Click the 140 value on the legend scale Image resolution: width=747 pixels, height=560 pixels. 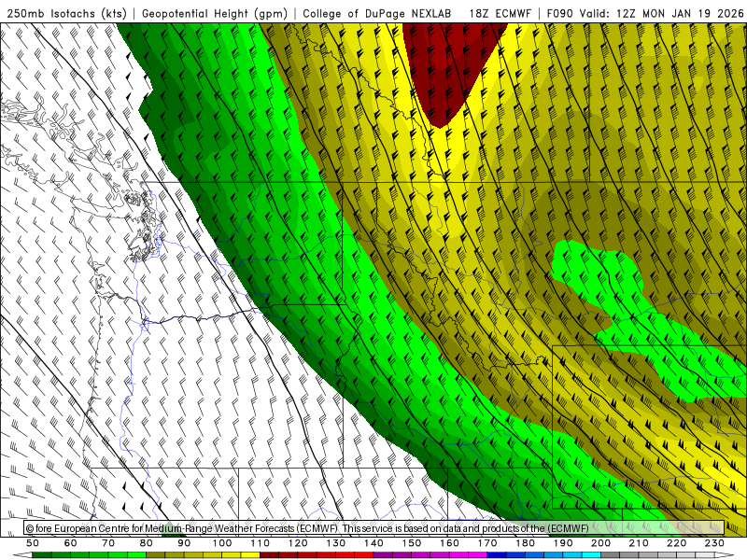[x=373, y=543]
